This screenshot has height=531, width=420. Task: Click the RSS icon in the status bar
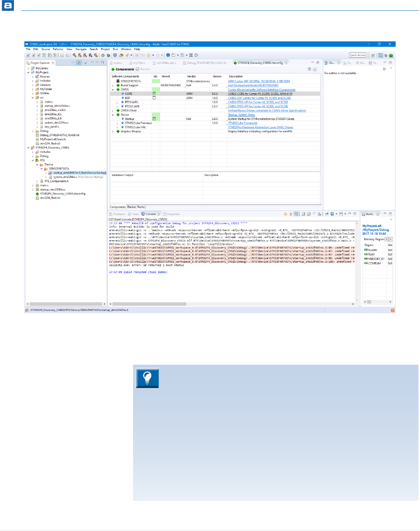point(393,310)
